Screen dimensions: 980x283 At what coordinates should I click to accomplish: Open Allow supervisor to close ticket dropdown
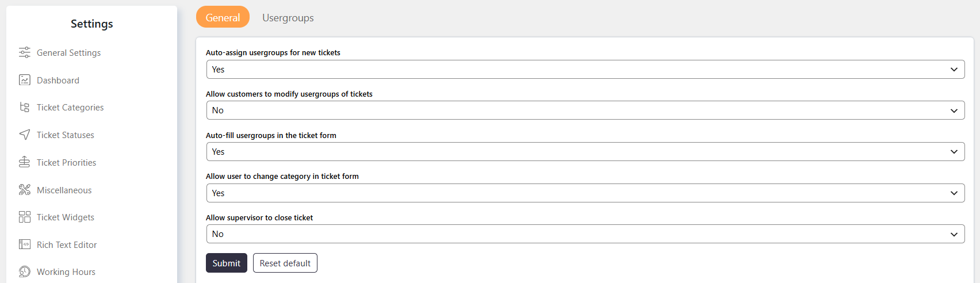pos(585,234)
